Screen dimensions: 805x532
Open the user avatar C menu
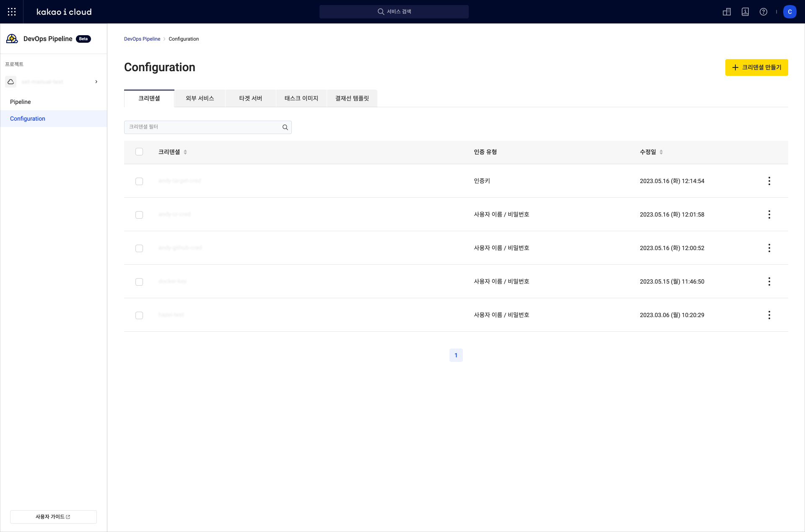click(x=790, y=12)
